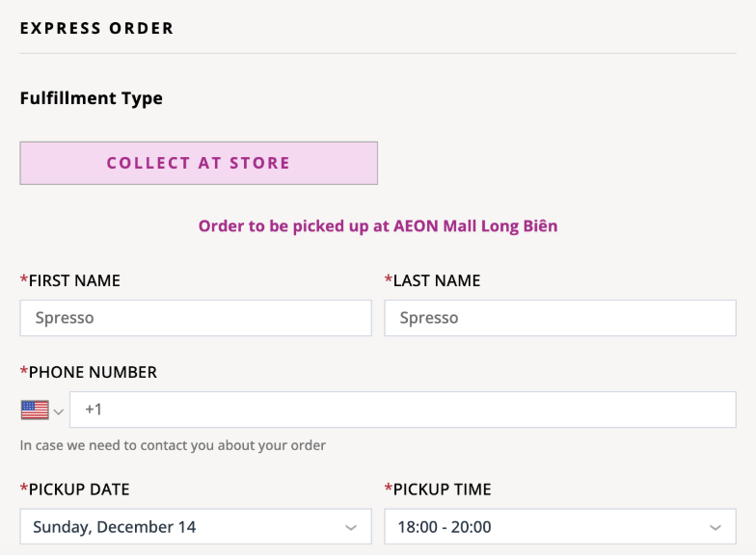Viewport: 756px width, 555px height.
Task: Click the contact helper text under phone field
Action: [174, 445]
